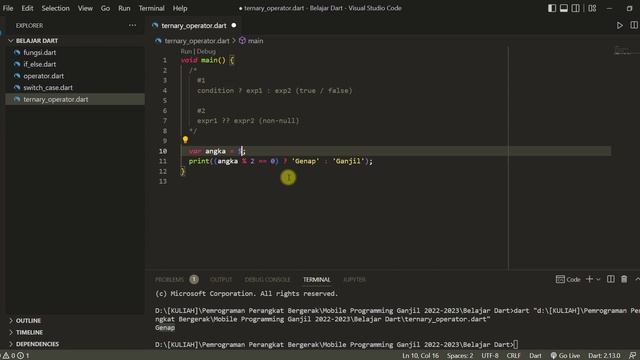Open the Terminal menu
Viewport: 640px width, 360px height.
click(151, 8)
